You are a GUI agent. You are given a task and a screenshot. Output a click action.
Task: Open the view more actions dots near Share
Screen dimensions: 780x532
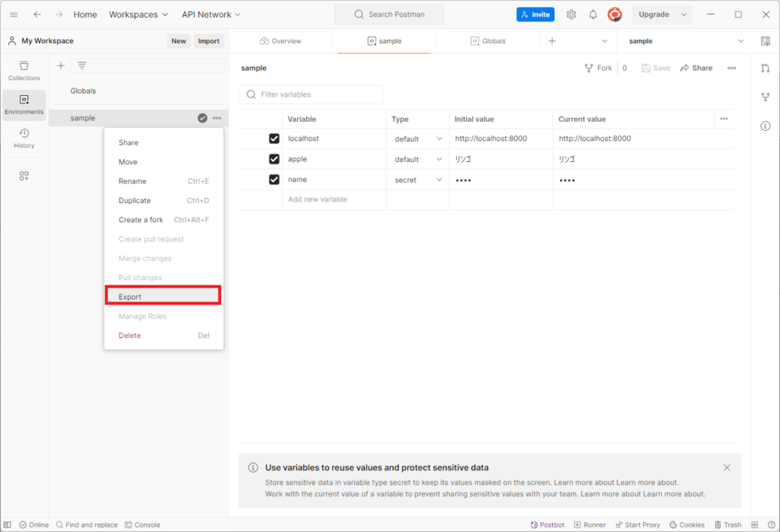731,68
